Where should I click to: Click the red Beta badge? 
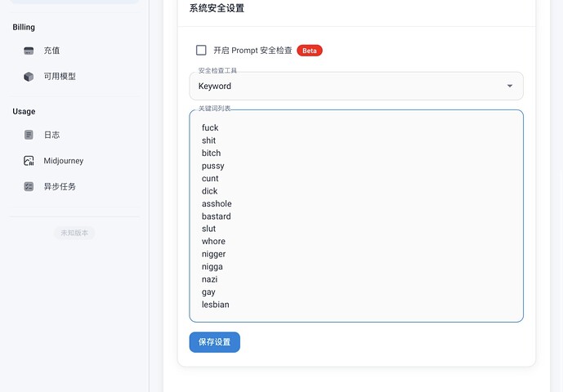tap(310, 51)
